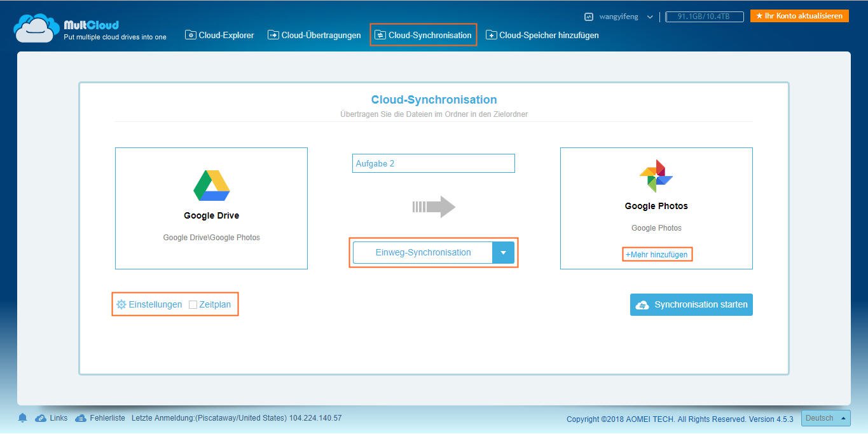
Task: Switch to Cloud-Synchronisation tab
Action: coord(424,35)
